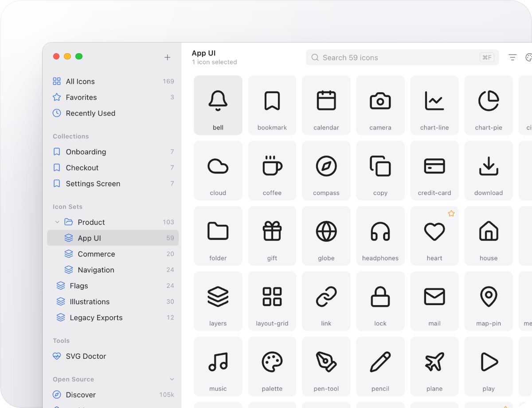Click the Tools section header
This screenshot has height=408, width=532.
(x=61, y=341)
